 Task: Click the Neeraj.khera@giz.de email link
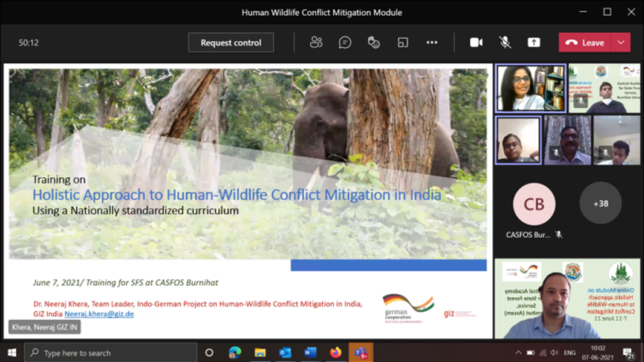[99, 314]
